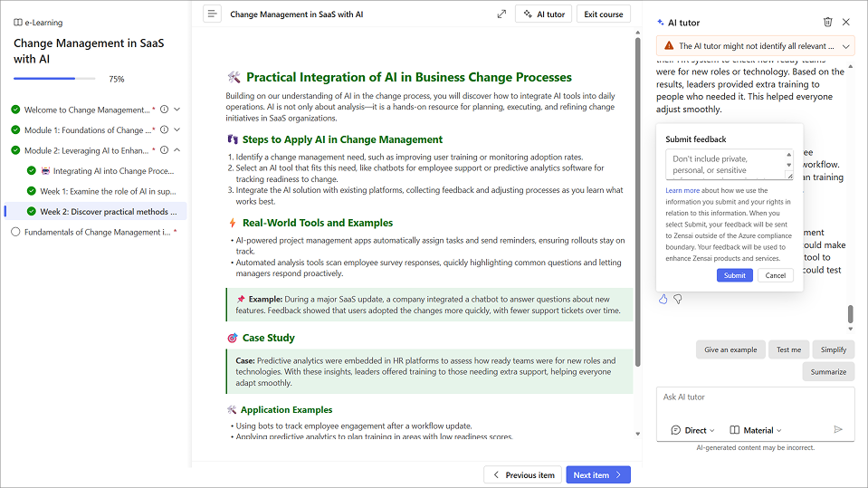Open the Learn more link
Image resolution: width=868 pixels, height=488 pixels.
pyautogui.click(x=682, y=190)
